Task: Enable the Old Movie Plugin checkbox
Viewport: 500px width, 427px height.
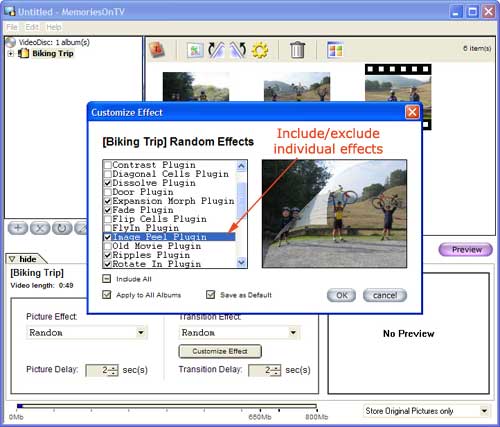Action: point(108,246)
